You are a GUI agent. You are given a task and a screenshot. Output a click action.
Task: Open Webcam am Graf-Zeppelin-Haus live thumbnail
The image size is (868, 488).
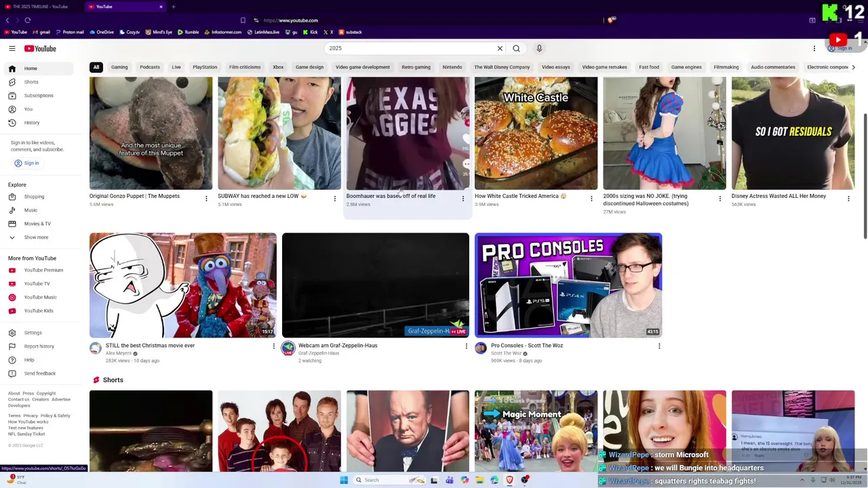(x=376, y=285)
